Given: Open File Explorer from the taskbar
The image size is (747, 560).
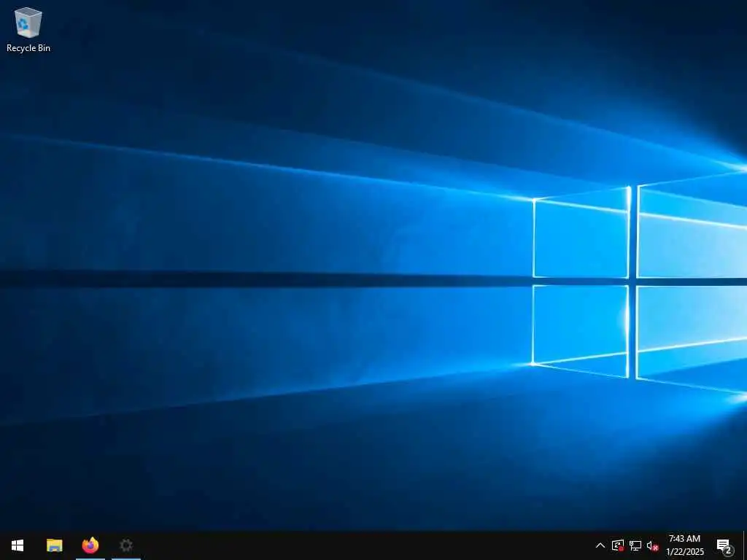Looking at the screenshot, I should tap(54, 545).
